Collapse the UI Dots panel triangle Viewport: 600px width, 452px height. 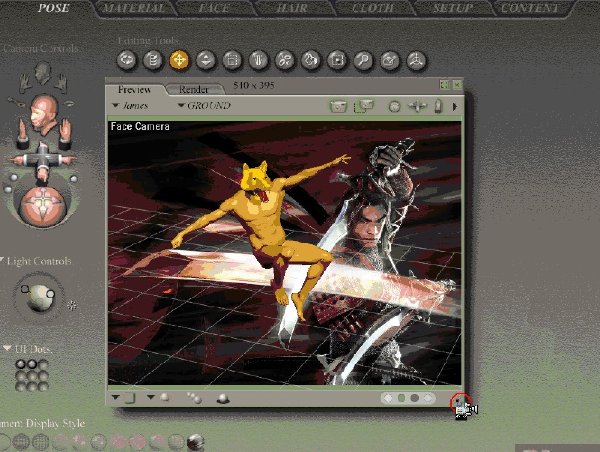(7, 348)
